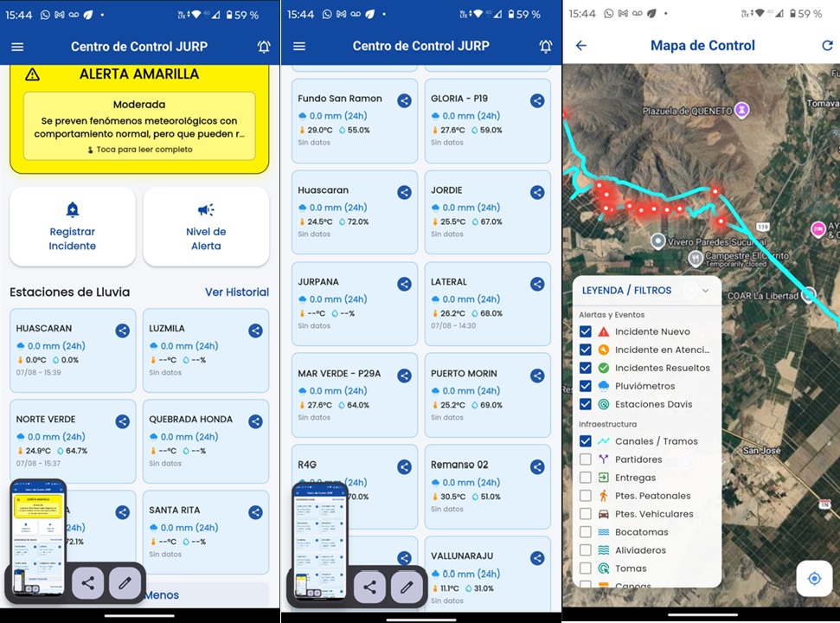Uncheck Canales / Tramos checkbox
Screen dimensions: 840x623
tap(586, 441)
